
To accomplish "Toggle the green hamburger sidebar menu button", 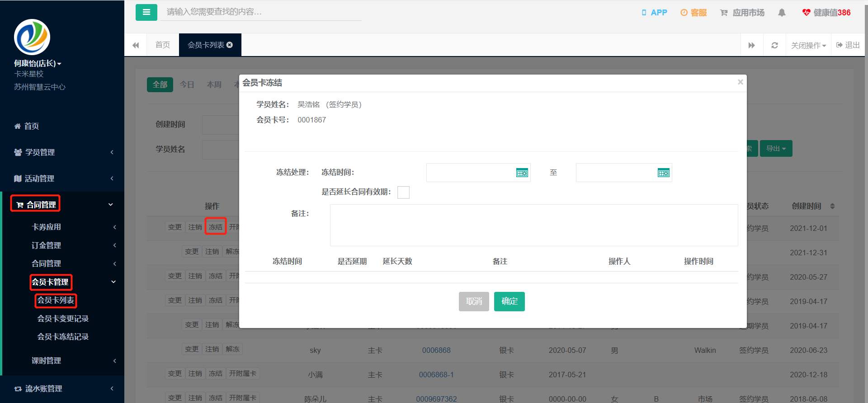I will 146,12.
